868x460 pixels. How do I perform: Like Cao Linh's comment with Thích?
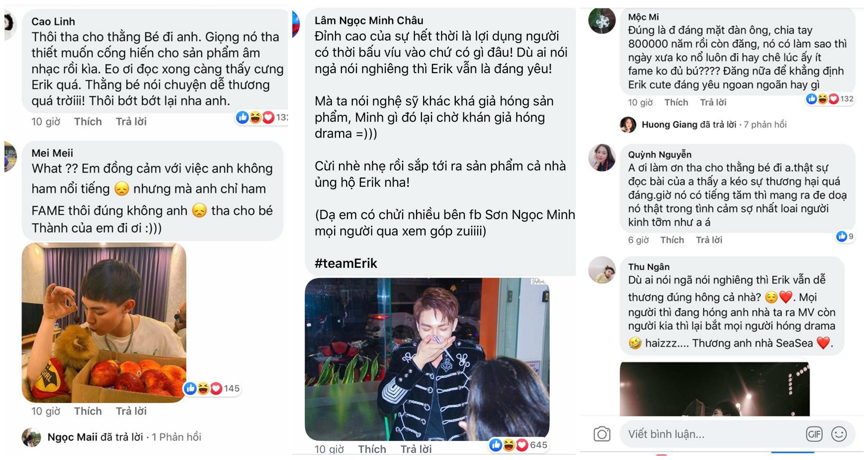pyautogui.click(x=88, y=122)
